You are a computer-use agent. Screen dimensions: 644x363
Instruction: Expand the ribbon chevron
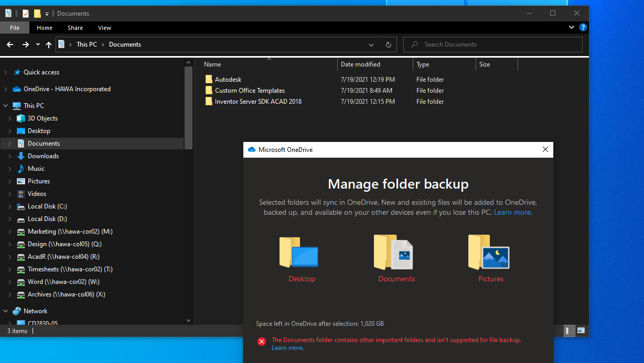572,27
